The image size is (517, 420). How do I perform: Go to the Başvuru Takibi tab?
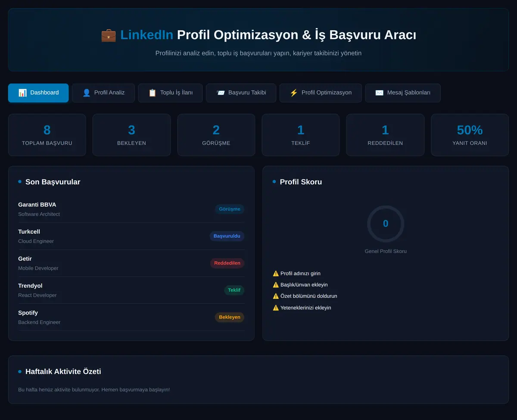click(x=241, y=93)
